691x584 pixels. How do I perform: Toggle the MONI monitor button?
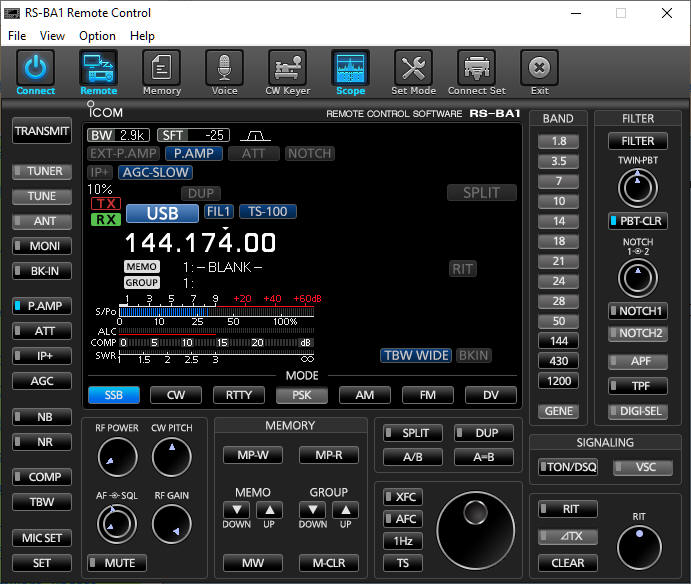(42, 246)
